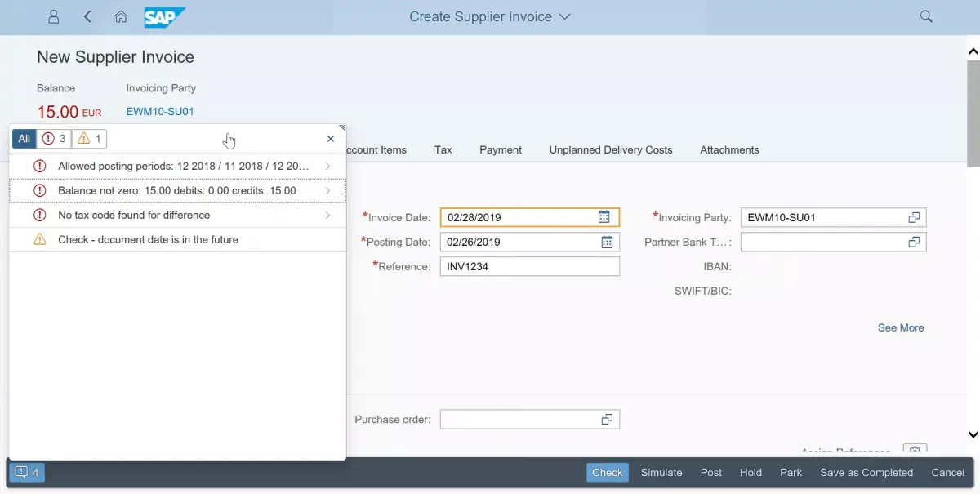Viewport: 980px width, 494px height.
Task: Click the Hold button
Action: click(x=751, y=472)
